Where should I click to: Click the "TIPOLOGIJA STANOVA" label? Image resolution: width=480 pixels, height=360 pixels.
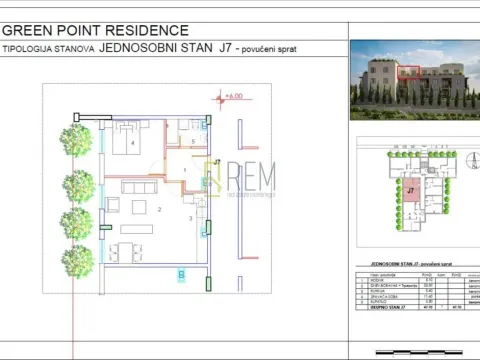point(48,49)
